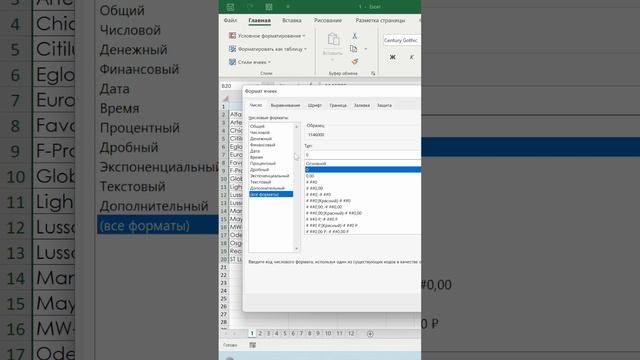640x360 pixels.
Task: Select the Главная ribbon tab
Action: click(260, 20)
